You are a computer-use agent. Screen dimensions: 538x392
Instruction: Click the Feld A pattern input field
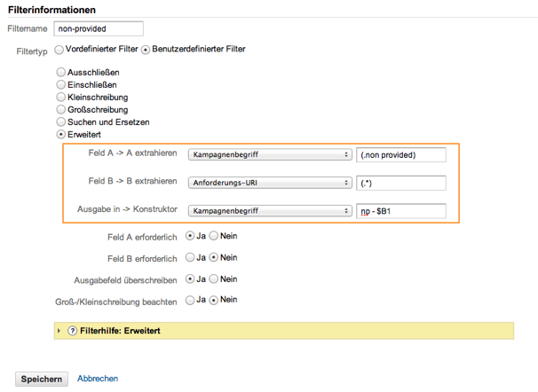400,154
